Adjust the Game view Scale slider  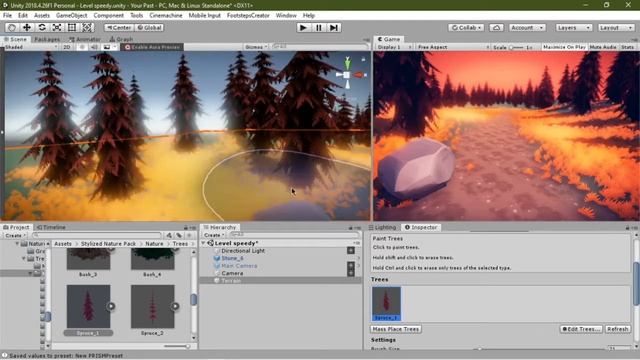point(517,47)
